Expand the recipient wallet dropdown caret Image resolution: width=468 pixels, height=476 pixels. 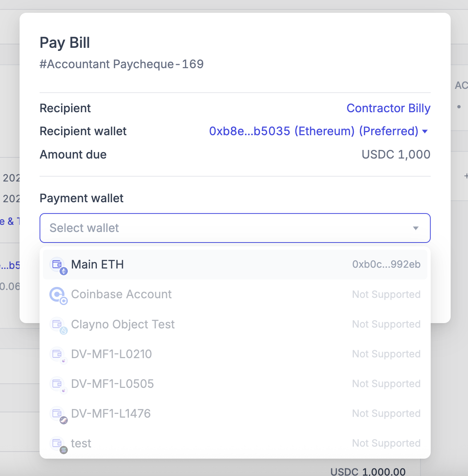pyautogui.click(x=425, y=131)
